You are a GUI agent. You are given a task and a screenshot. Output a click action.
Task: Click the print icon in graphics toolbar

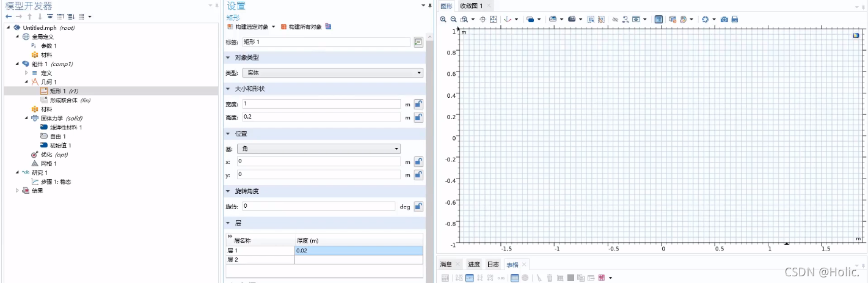pyautogui.click(x=735, y=20)
